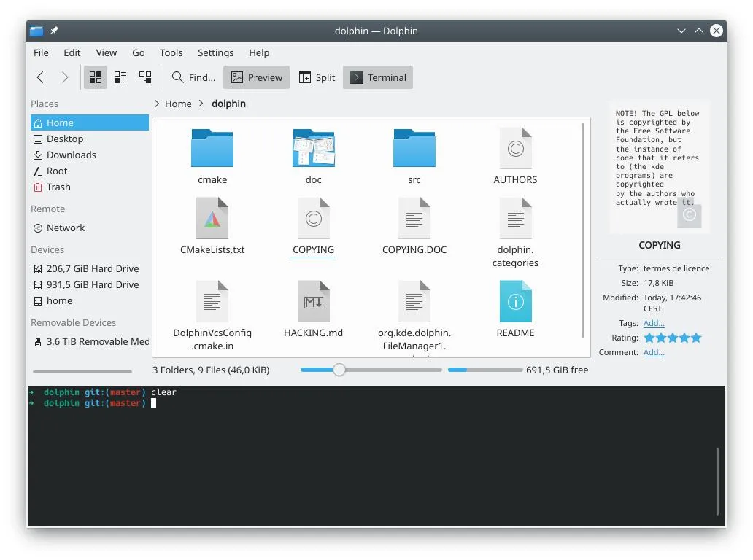753x560 pixels.
Task: Switch to Compact view mode
Action: click(x=120, y=77)
